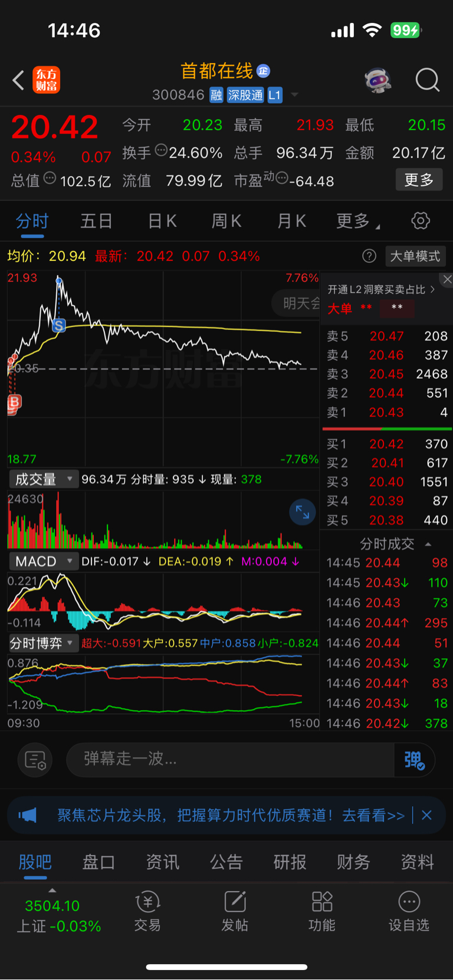Switch to the 股吧 tab

35,862
